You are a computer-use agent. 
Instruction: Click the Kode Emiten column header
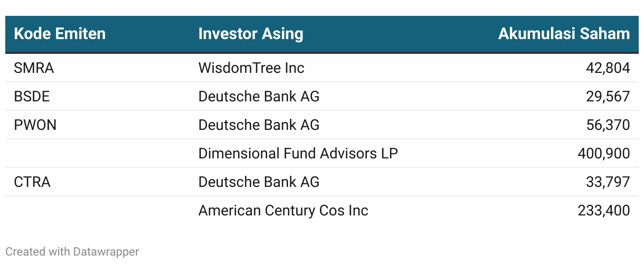[x=60, y=34]
